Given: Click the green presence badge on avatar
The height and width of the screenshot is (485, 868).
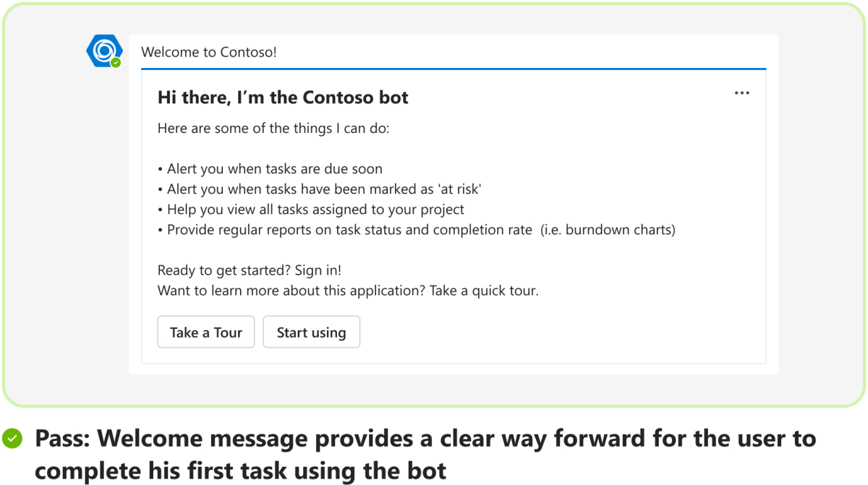Looking at the screenshot, I should pos(116,63).
